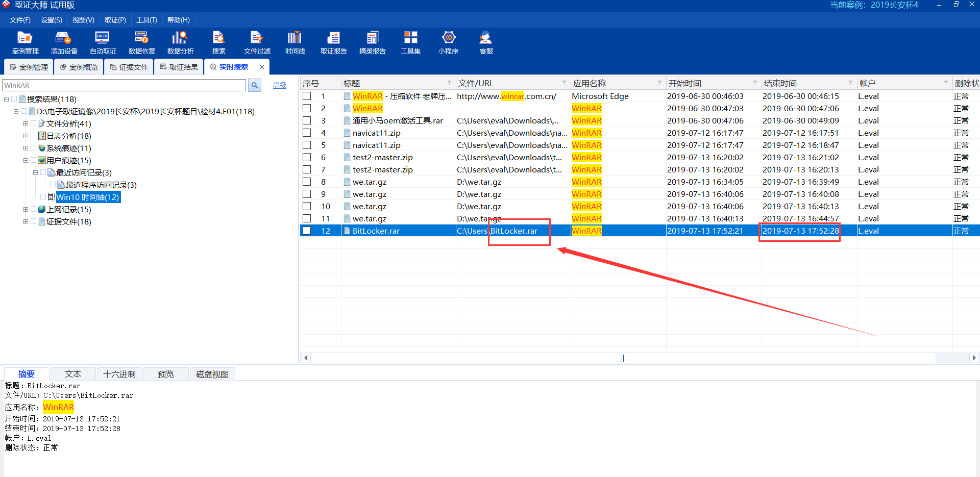Click the 文件分析(41) tree item
The width and height of the screenshot is (980, 477).
click(68, 123)
